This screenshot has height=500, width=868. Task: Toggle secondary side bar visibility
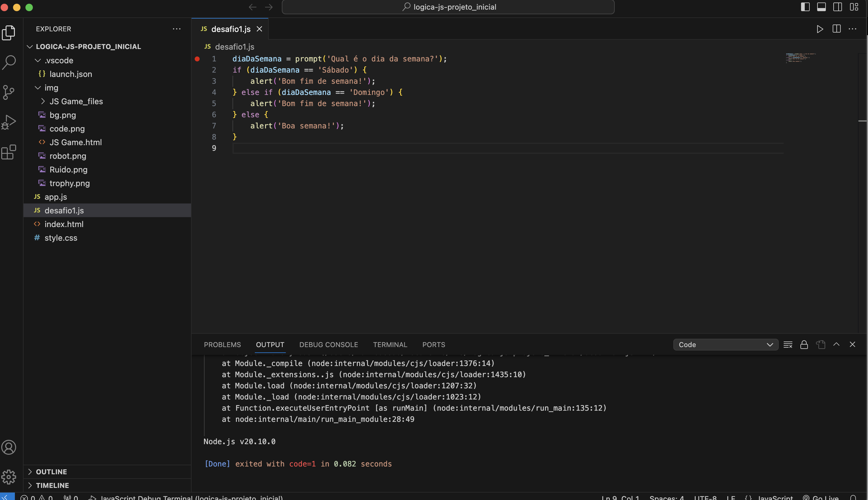(837, 7)
